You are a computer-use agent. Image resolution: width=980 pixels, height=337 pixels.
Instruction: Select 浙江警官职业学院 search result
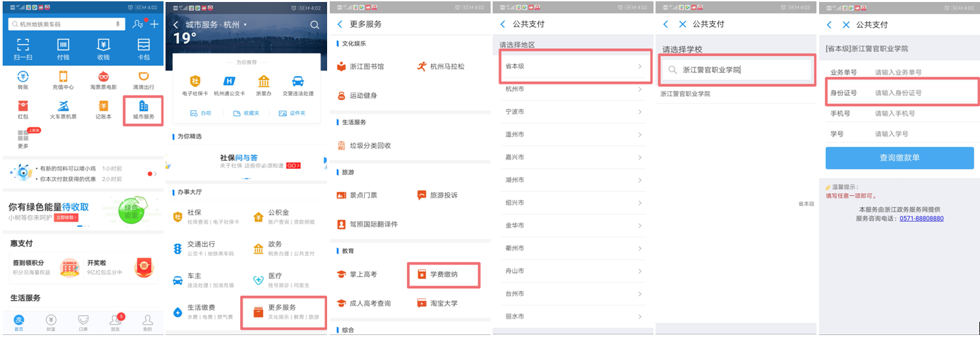(685, 94)
